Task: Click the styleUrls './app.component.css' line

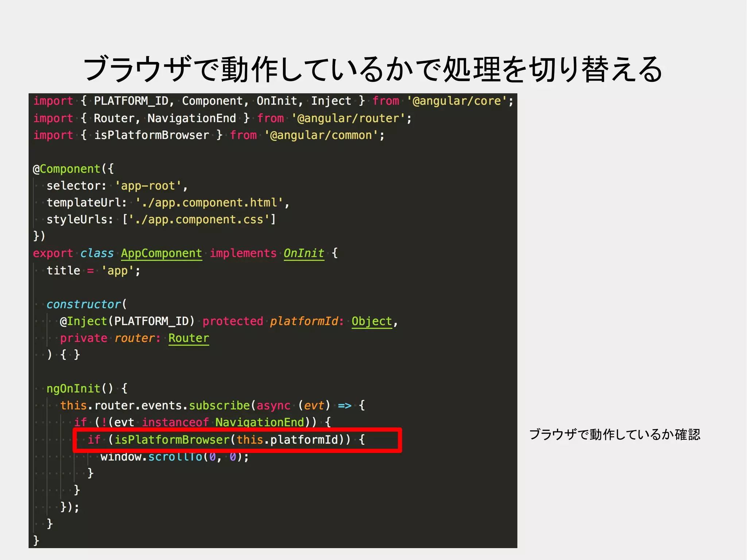Action: coord(161,220)
